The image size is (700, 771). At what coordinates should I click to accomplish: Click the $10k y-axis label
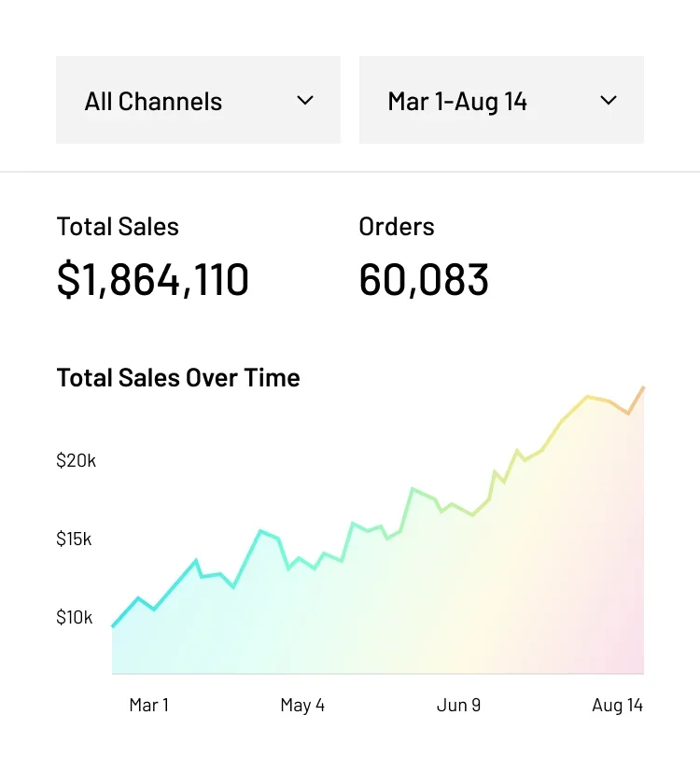(x=75, y=617)
